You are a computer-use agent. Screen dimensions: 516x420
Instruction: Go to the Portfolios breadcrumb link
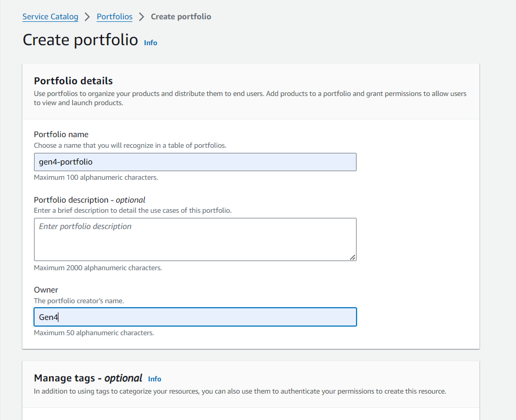[x=114, y=16]
